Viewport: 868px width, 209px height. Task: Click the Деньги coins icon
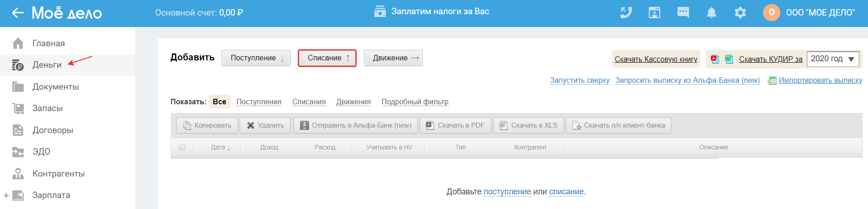18,65
